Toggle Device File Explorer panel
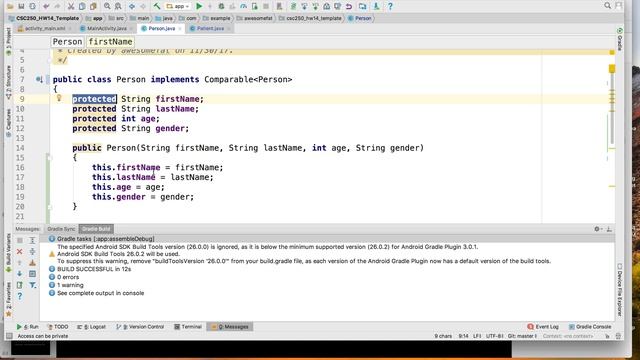The image size is (640, 360). coord(620,290)
